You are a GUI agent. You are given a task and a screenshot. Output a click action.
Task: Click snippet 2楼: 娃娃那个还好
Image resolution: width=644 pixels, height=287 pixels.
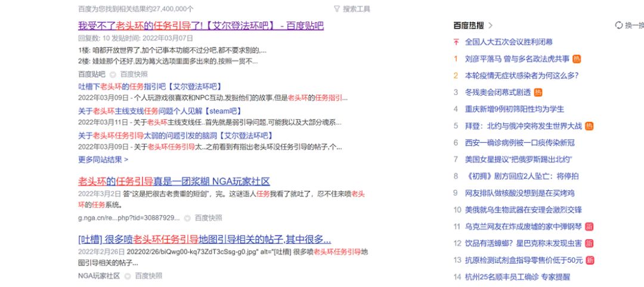click(x=168, y=61)
